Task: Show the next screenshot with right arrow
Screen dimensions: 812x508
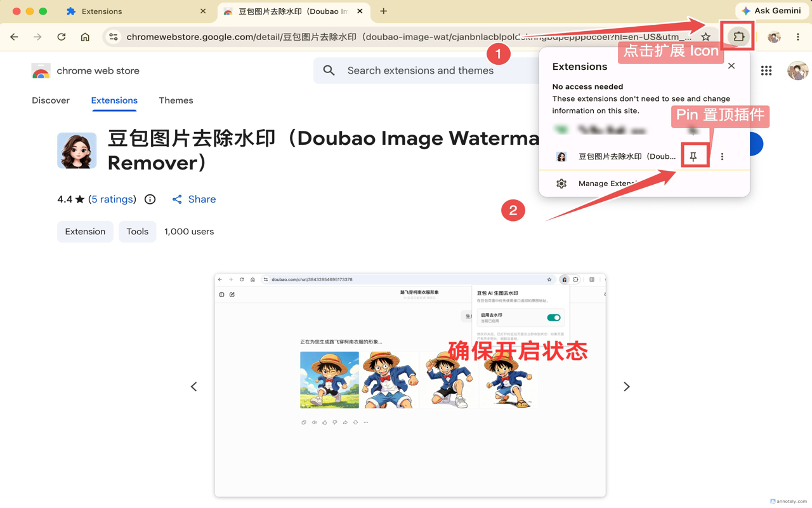Action: (627, 387)
